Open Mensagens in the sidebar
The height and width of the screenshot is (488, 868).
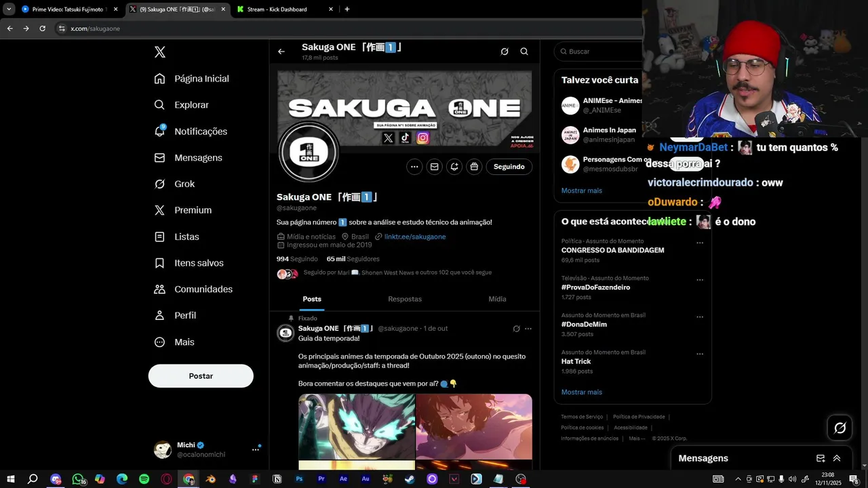tap(189, 157)
